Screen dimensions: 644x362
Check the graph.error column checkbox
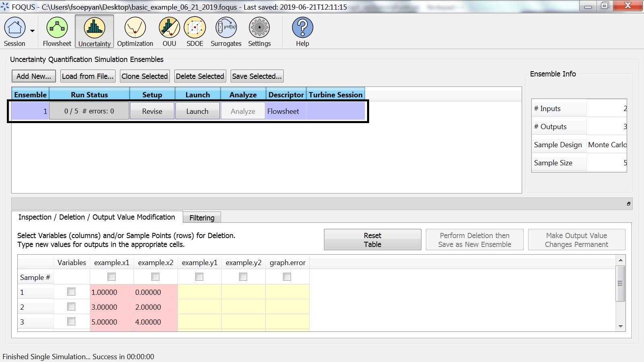[286, 277]
